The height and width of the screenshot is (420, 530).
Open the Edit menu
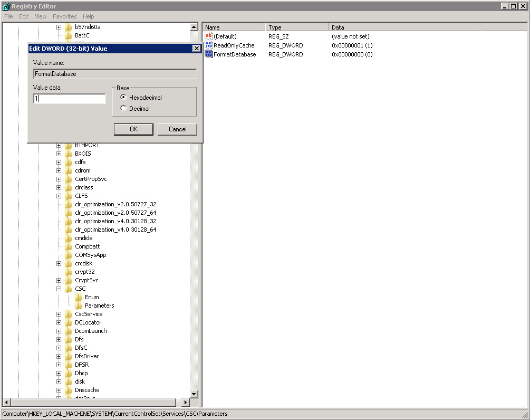point(24,16)
